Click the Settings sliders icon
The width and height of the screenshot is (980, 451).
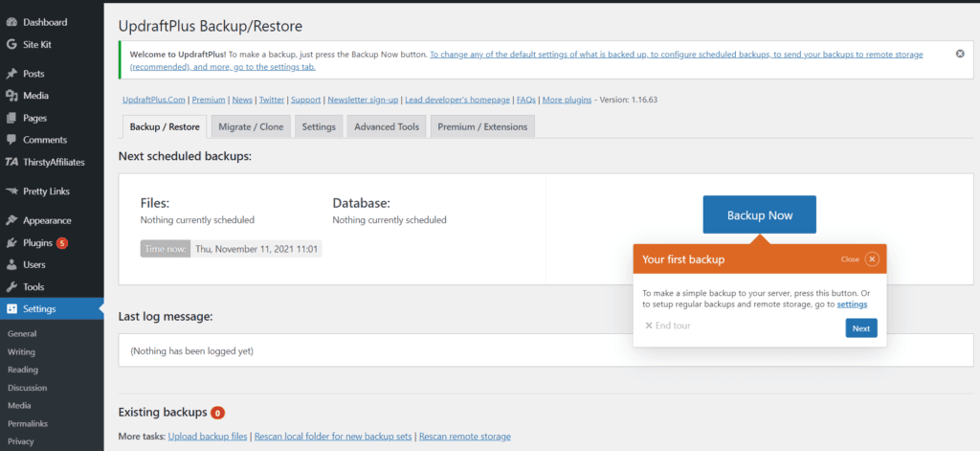coord(11,309)
